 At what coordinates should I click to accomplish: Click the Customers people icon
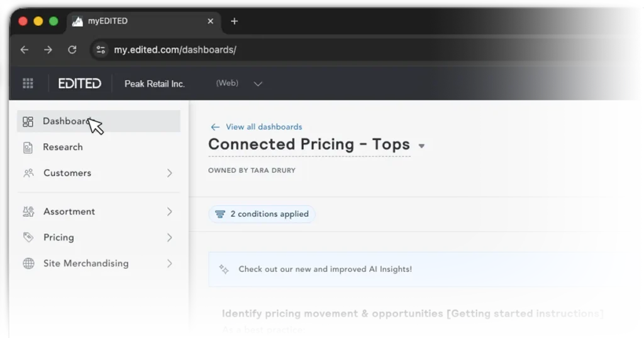pyautogui.click(x=28, y=173)
